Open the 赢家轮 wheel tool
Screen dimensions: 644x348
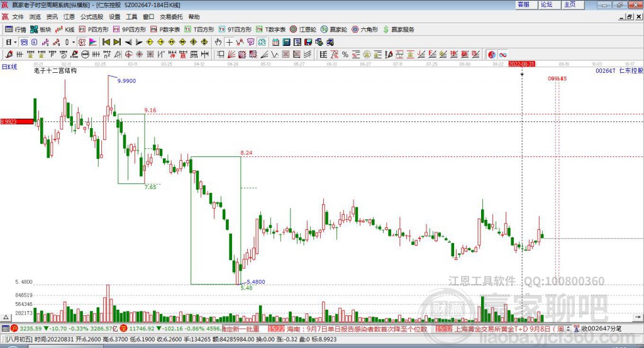tap(334, 30)
